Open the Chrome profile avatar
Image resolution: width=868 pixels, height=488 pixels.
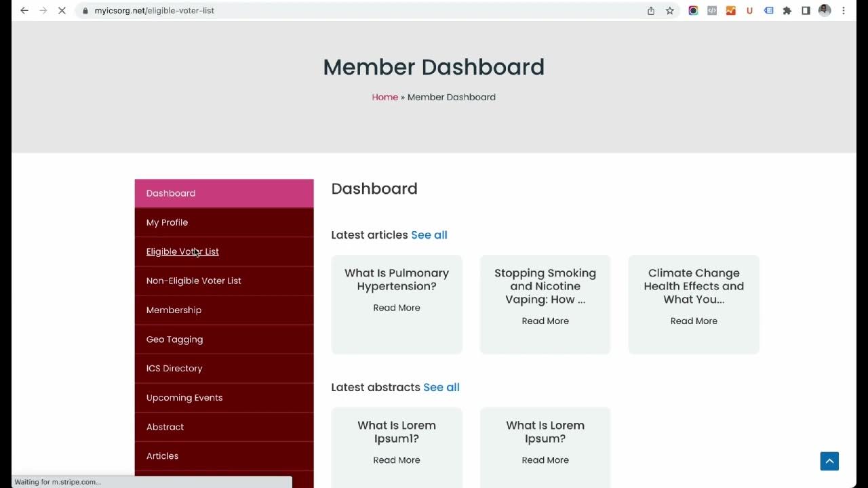(825, 11)
